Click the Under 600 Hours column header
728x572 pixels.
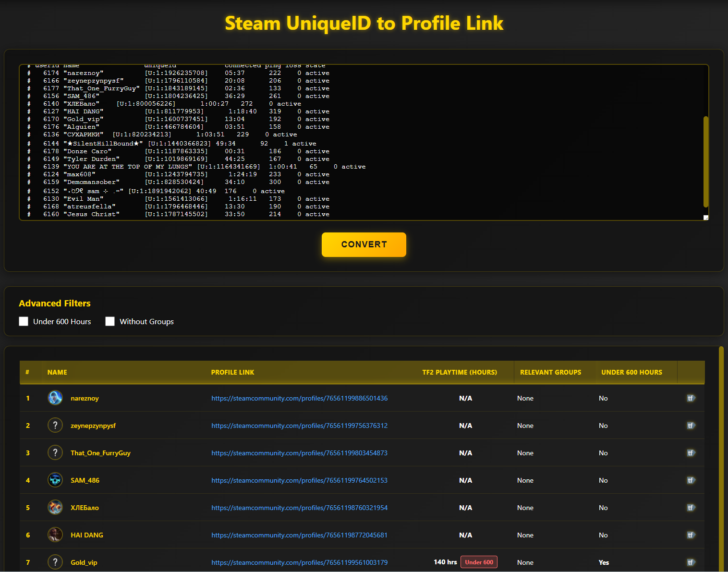click(x=631, y=372)
